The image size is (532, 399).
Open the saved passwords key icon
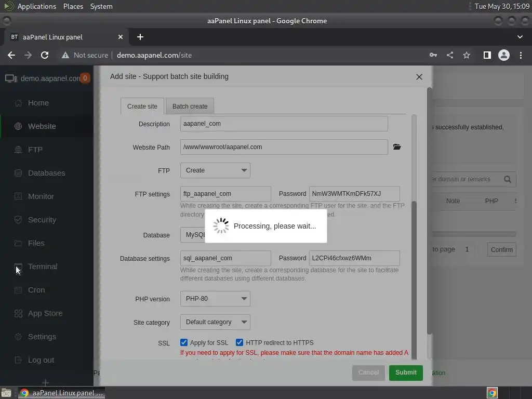coord(433,55)
